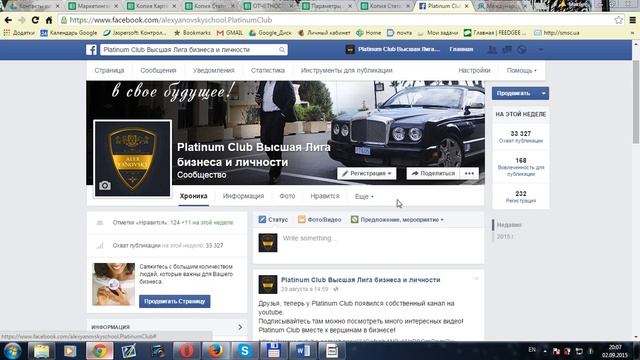Click the browser forward arrow
The height and width of the screenshot is (360, 640).
pyautogui.click(x=22, y=20)
